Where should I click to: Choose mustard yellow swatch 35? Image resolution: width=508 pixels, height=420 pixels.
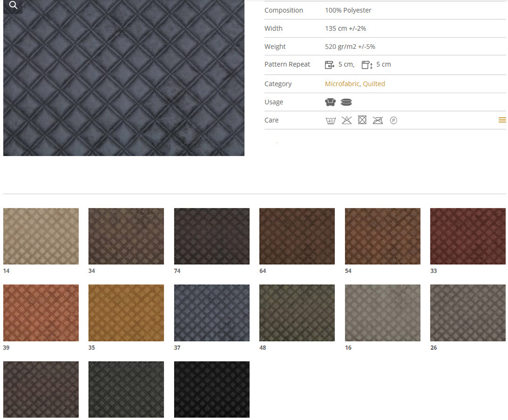(x=126, y=313)
